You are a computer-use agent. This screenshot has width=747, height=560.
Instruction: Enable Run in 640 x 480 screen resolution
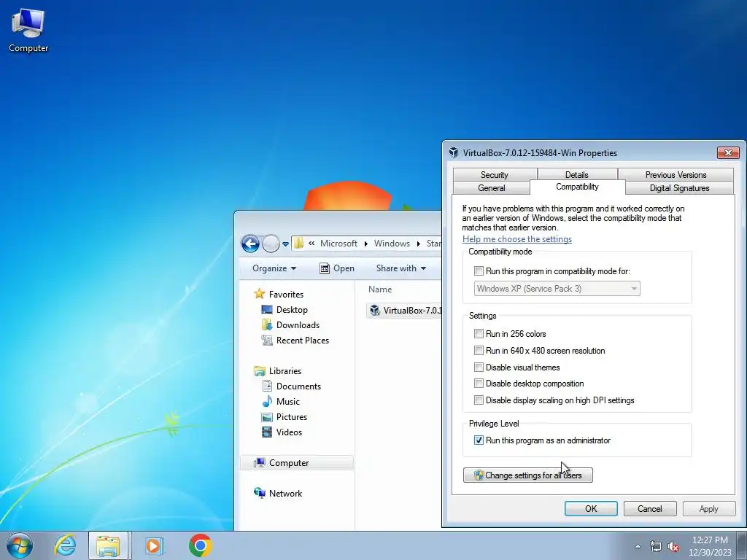pyautogui.click(x=479, y=351)
